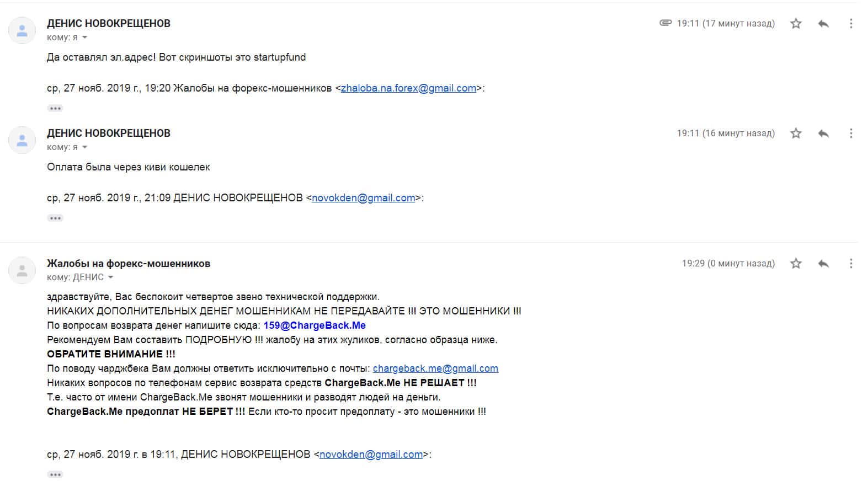Expand recipient details in second email

pos(84,147)
